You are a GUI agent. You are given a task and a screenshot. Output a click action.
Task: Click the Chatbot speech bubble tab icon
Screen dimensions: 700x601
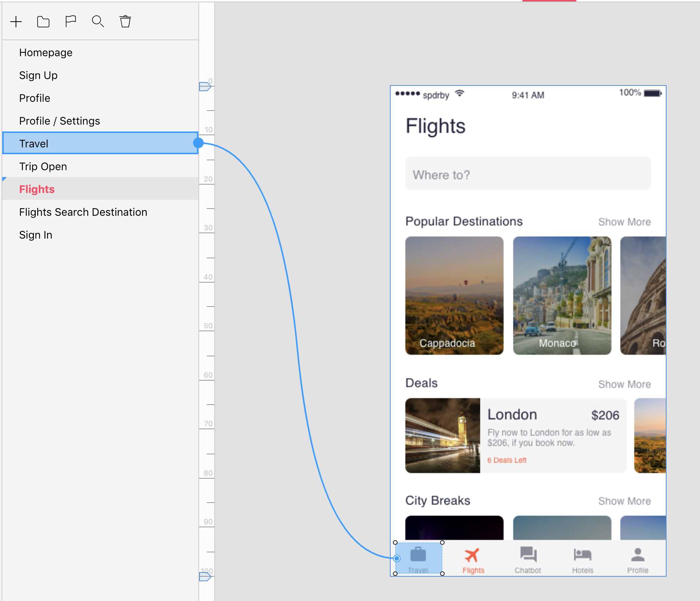coord(528,554)
